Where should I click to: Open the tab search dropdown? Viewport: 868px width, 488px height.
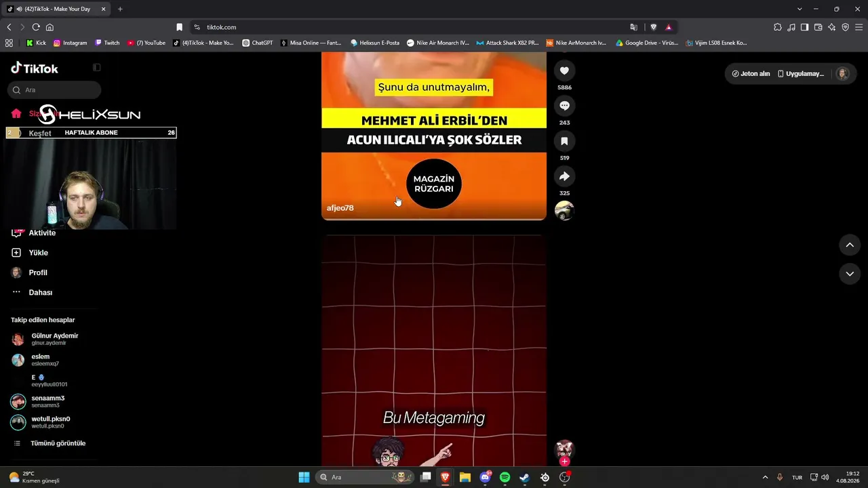[800, 9]
